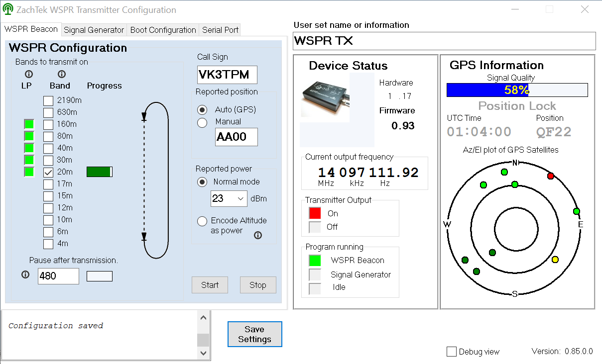Select Manual reported position

click(202, 123)
